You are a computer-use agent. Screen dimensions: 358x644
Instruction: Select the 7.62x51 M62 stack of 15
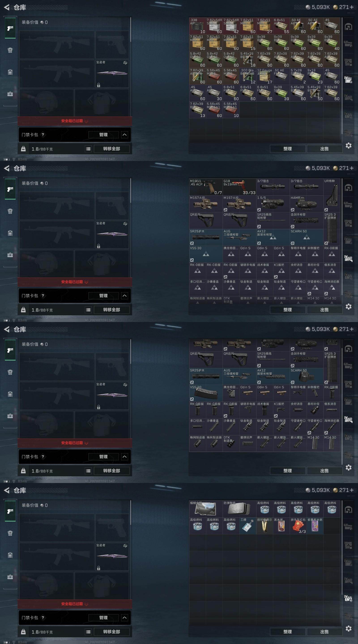(248, 43)
